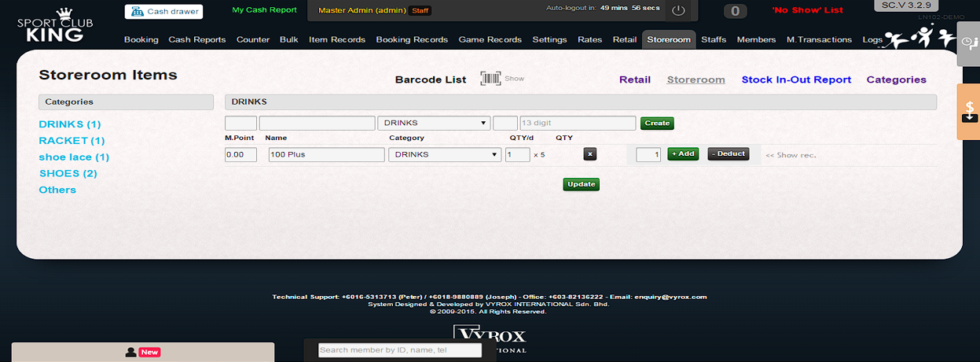
Task: Click the search member input box
Action: (x=399, y=350)
